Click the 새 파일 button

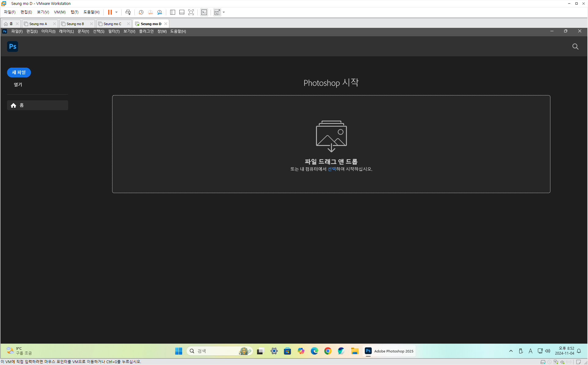[x=19, y=73]
